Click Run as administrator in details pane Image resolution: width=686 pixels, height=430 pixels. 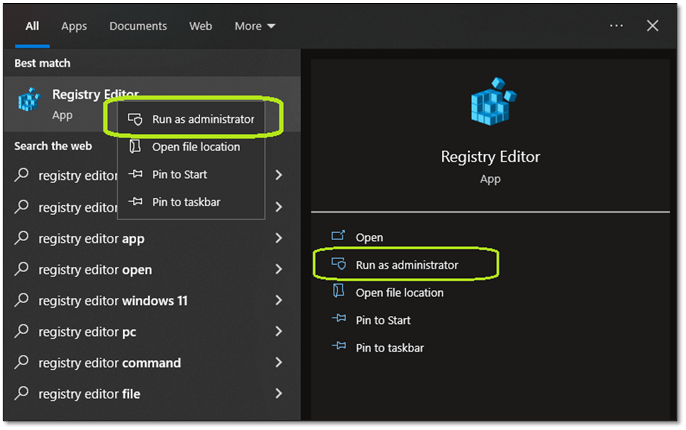(407, 265)
